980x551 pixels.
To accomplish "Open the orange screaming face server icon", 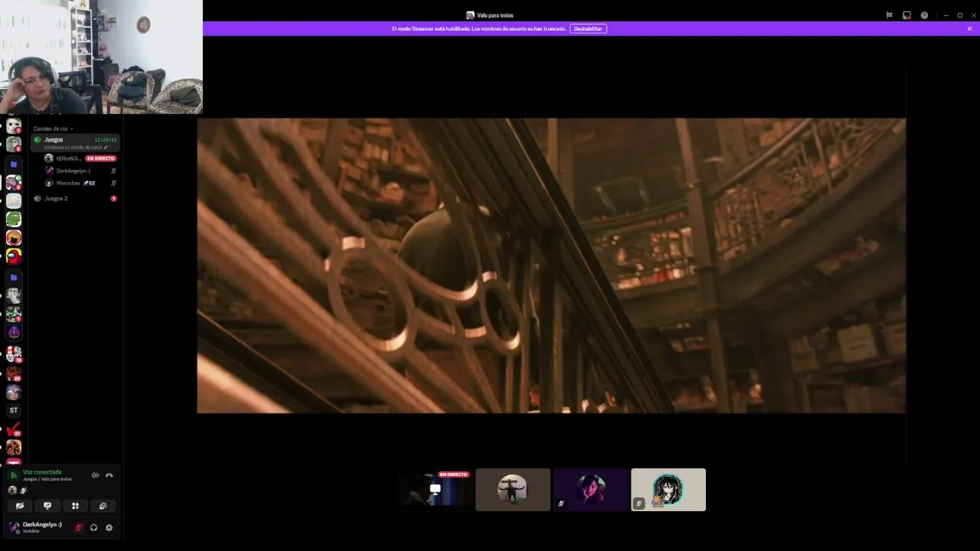I will pyautogui.click(x=14, y=238).
